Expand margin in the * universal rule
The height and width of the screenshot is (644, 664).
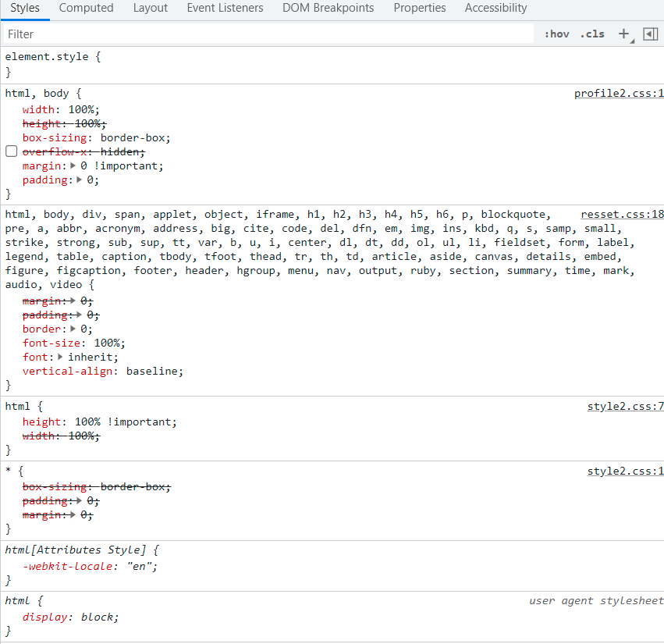[x=73, y=514]
